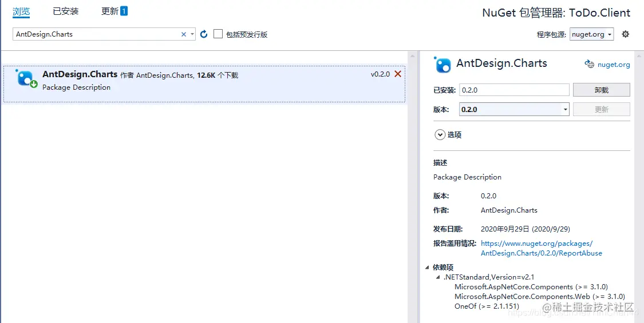Click the globe icon beside nuget.org
The height and width of the screenshot is (323, 644).
tap(590, 64)
